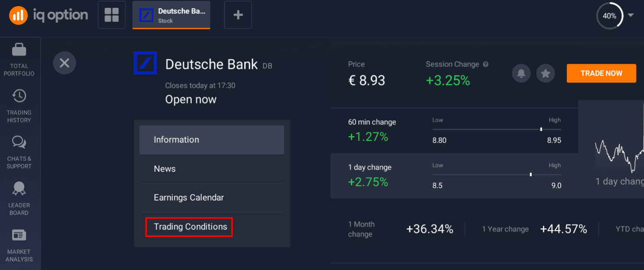The width and height of the screenshot is (644, 270).
Task: Switch to the Deutsche Bank stock tab
Action: click(171, 14)
